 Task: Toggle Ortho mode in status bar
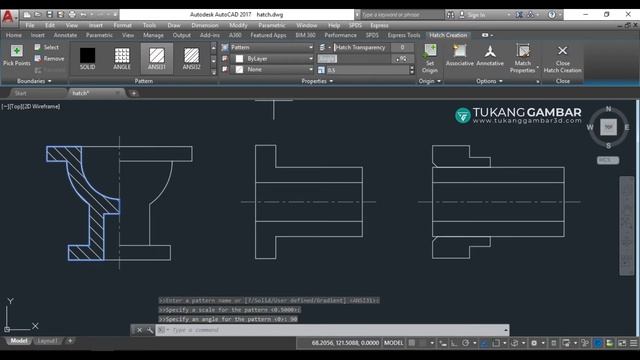tap(454, 343)
